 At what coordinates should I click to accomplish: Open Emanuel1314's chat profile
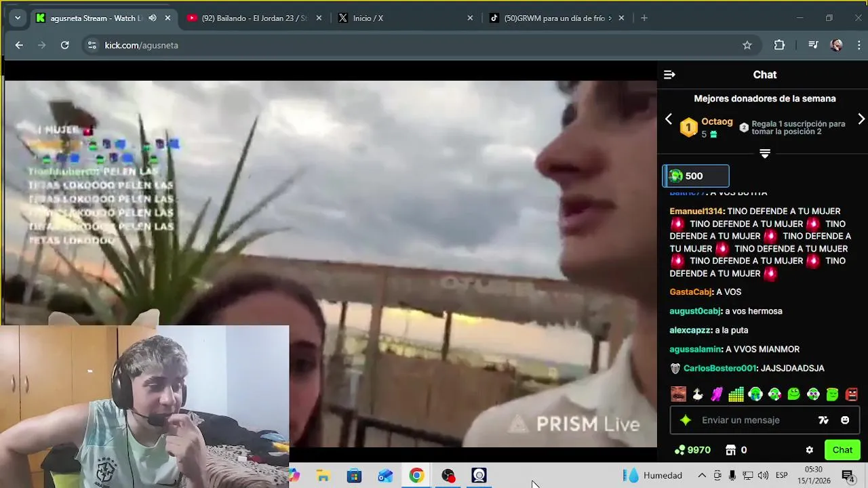coord(696,211)
